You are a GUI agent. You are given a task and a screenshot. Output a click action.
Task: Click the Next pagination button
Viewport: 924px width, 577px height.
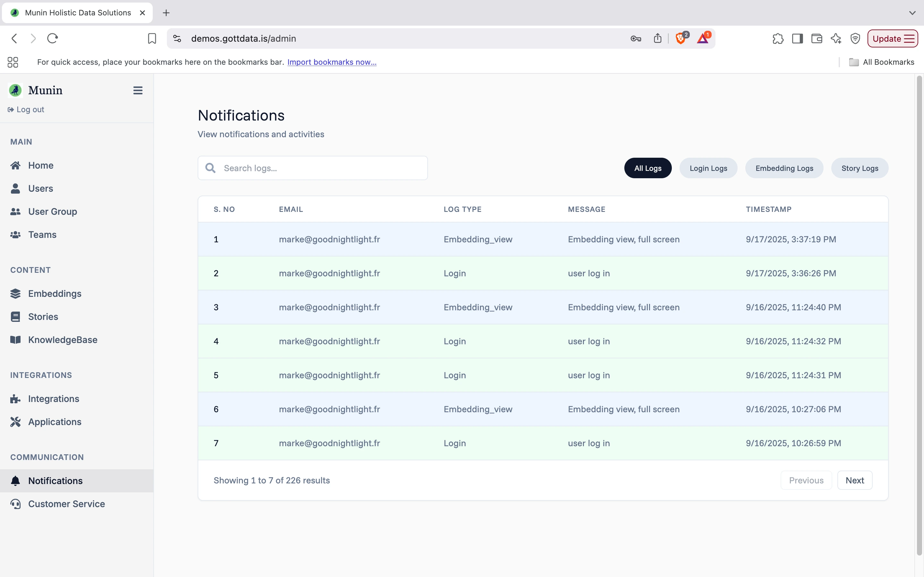(855, 480)
